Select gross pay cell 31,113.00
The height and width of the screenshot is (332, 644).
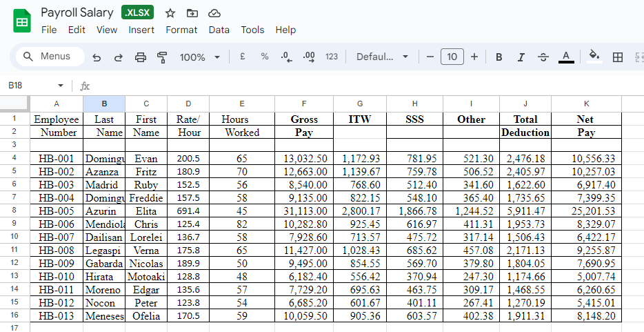(304, 211)
